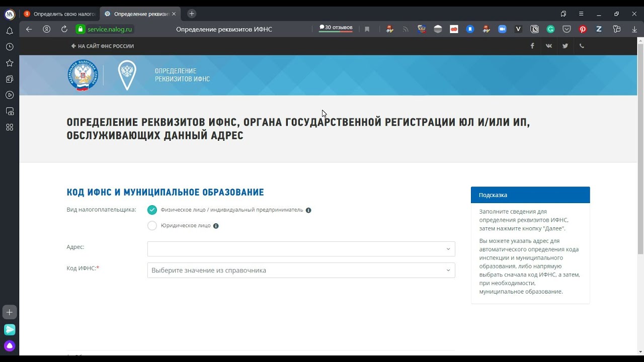Screen dimensions: 644x362
Task: Open the Grammarly extension icon
Action: [x=550, y=29]
